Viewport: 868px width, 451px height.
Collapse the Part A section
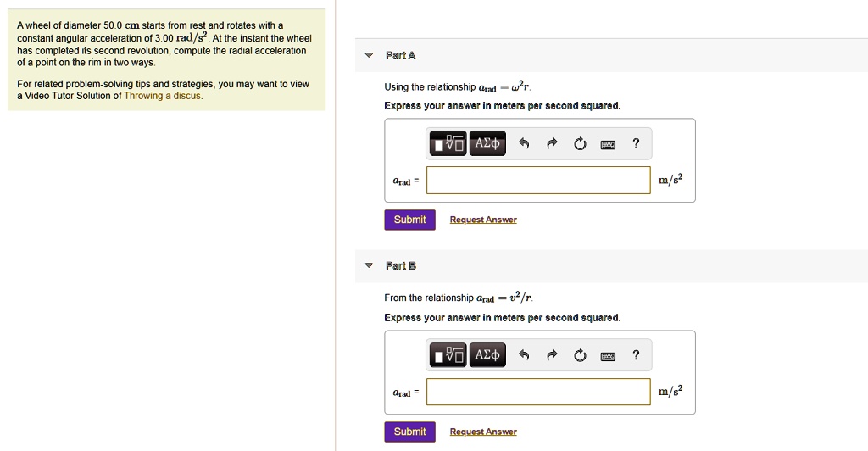pos(368,56)
